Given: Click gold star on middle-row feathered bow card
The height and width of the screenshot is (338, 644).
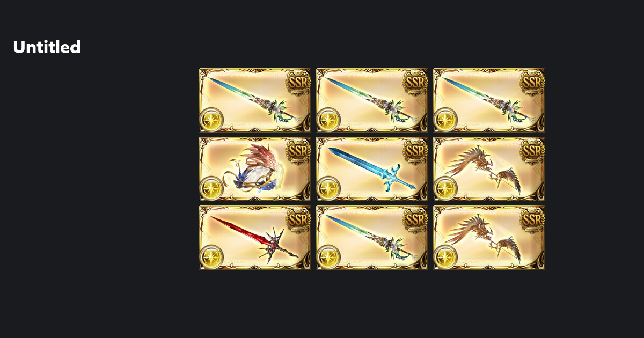Looking at the screenshot, I should coord(445,188).
